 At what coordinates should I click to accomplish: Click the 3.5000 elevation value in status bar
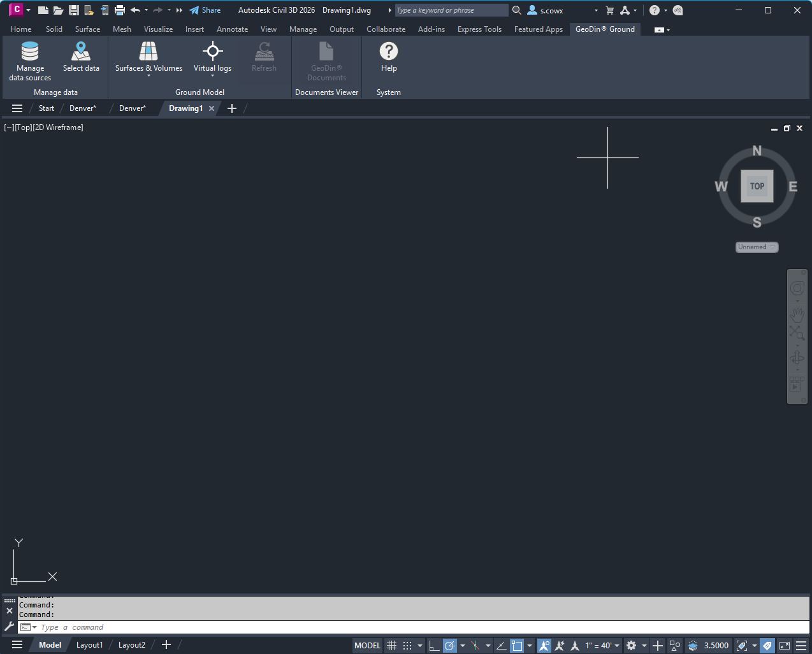click(716, 646)
